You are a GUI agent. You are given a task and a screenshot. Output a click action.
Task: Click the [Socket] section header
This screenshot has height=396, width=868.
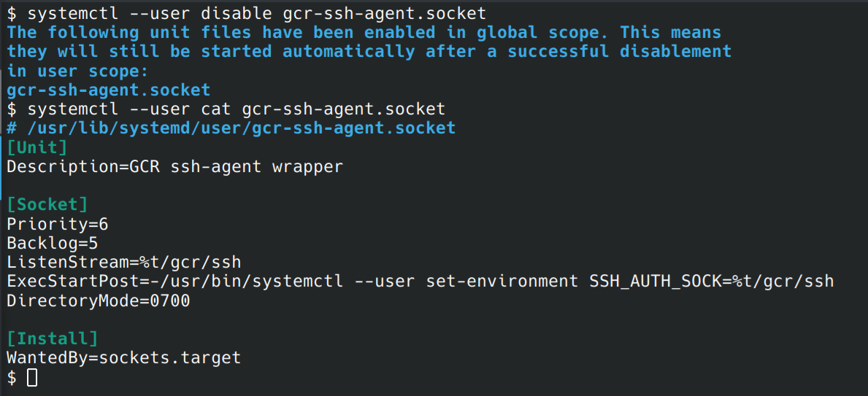(x=47, y=205)
